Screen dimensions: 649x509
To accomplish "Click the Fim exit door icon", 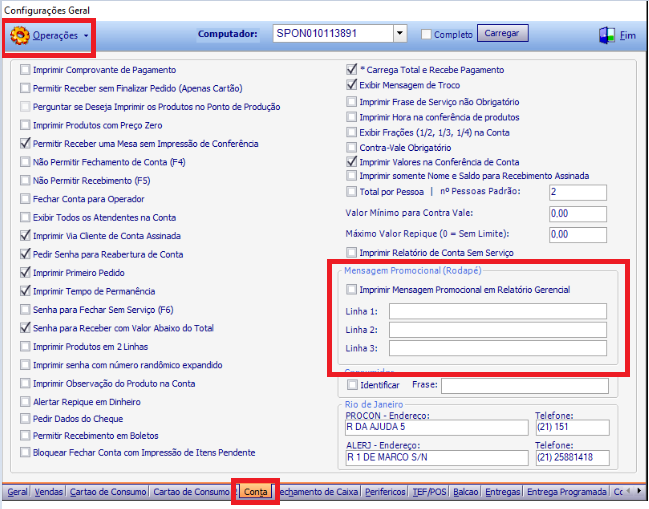I will tap(607, 35).
